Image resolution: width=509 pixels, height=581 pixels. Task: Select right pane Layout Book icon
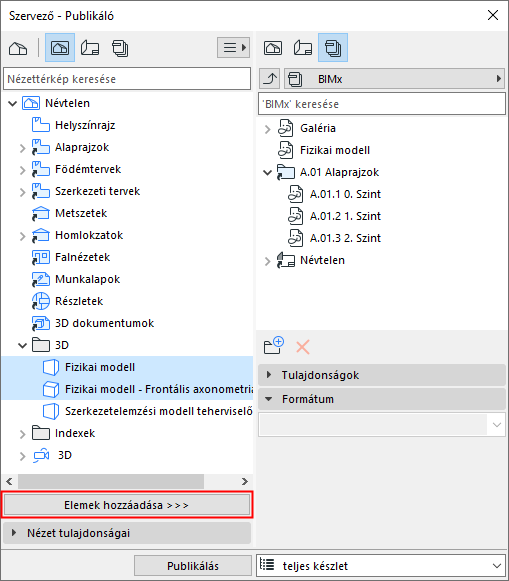coord(303,48)
